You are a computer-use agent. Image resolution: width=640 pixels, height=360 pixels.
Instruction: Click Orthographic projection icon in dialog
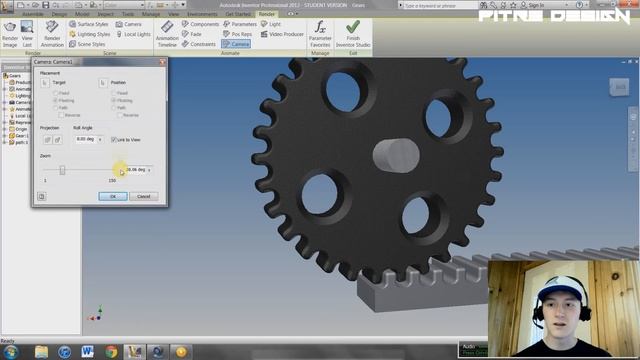click(x=47, y=140)
